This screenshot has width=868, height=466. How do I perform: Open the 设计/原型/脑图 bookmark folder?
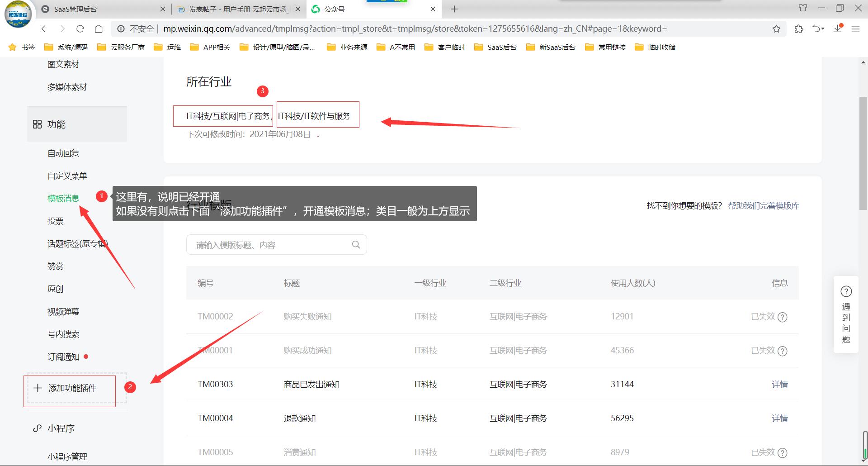[x=277, y=47]
